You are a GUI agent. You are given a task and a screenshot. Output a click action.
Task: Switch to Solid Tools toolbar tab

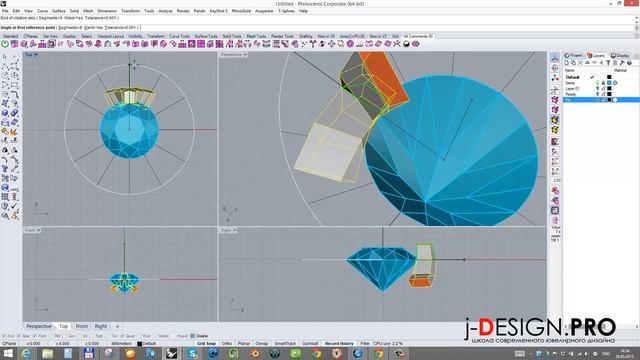pos(232,36)
